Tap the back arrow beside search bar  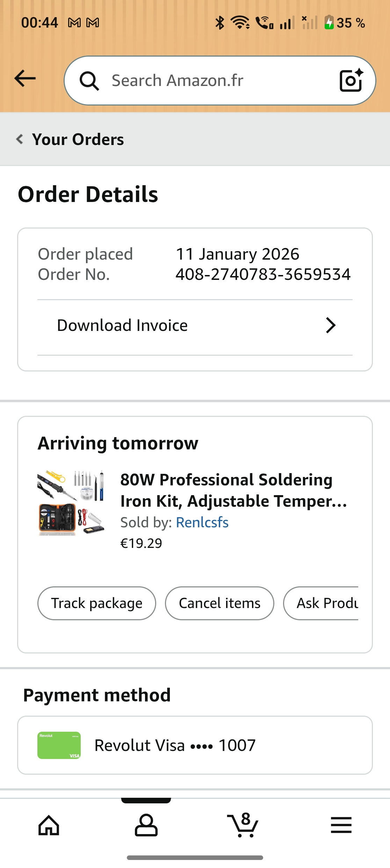pyautogui.click(x=25, y=78)
